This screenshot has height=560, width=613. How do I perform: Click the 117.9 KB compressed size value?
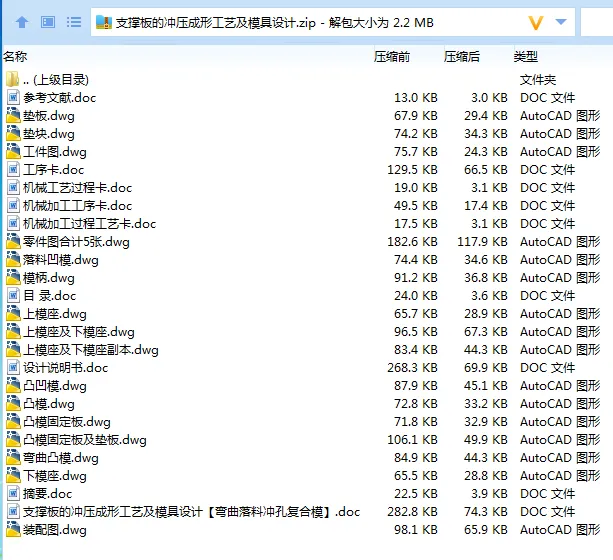point(482,242)
